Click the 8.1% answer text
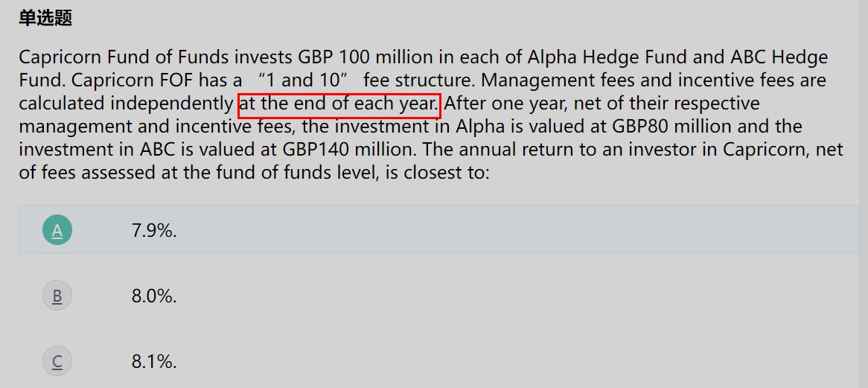This screenshot has height=388, width=868. 154,362
